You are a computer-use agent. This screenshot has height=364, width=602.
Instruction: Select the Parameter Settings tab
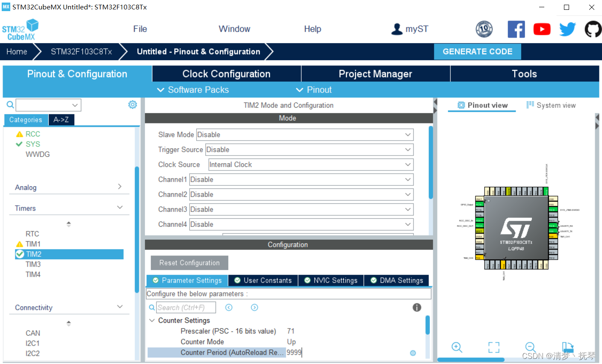pos(187,280)
